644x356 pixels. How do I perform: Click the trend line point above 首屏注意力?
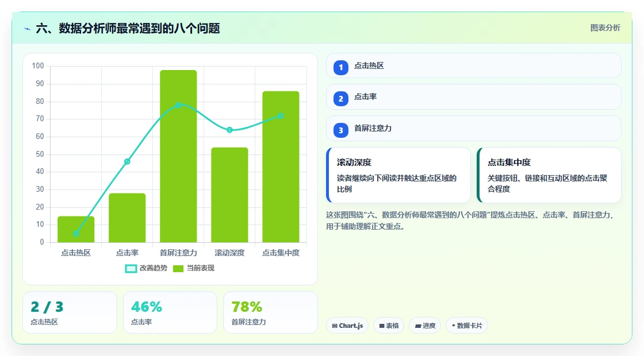[x=178, y=105]
